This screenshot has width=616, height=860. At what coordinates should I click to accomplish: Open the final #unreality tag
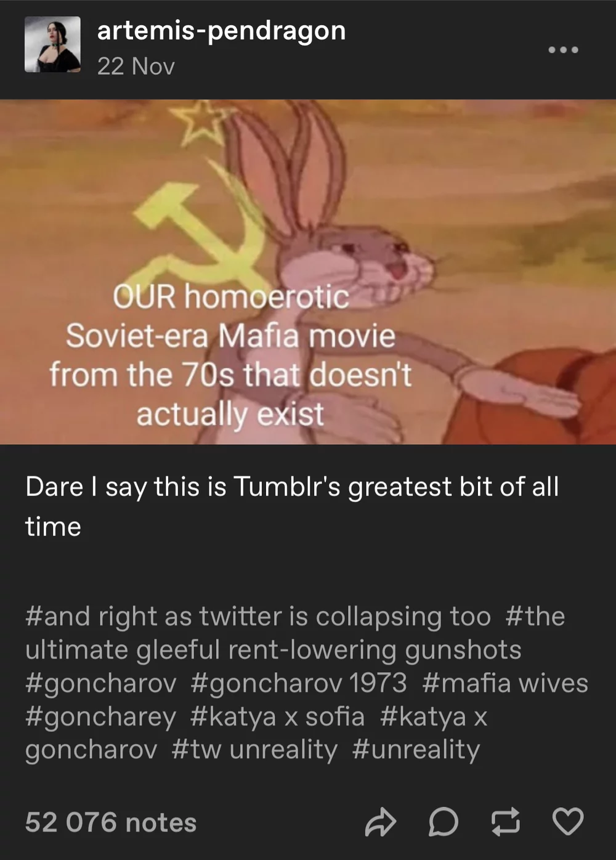click(x=416, y=750)
